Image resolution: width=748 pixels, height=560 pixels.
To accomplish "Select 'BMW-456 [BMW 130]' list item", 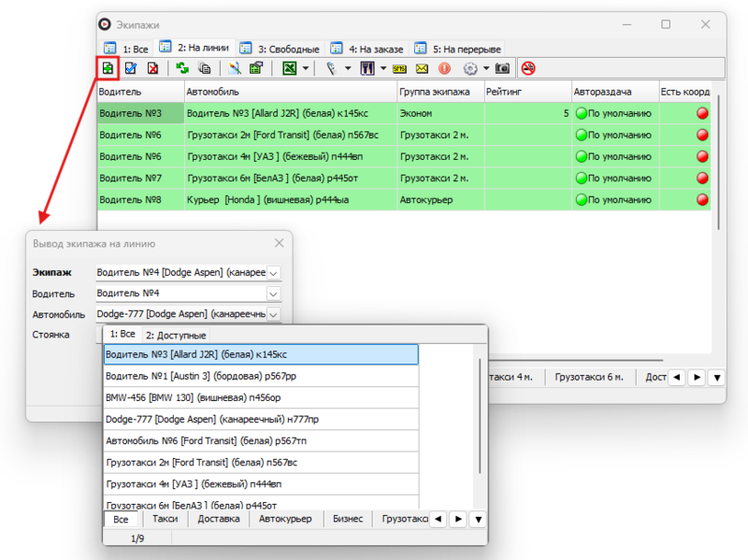I will click(x=261, y=397).
